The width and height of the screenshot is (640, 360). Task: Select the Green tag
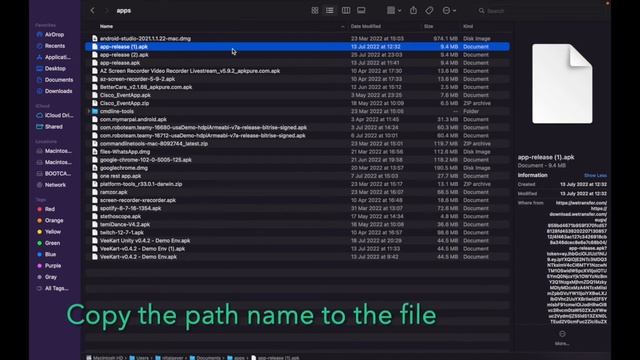[x=52, y=243]
